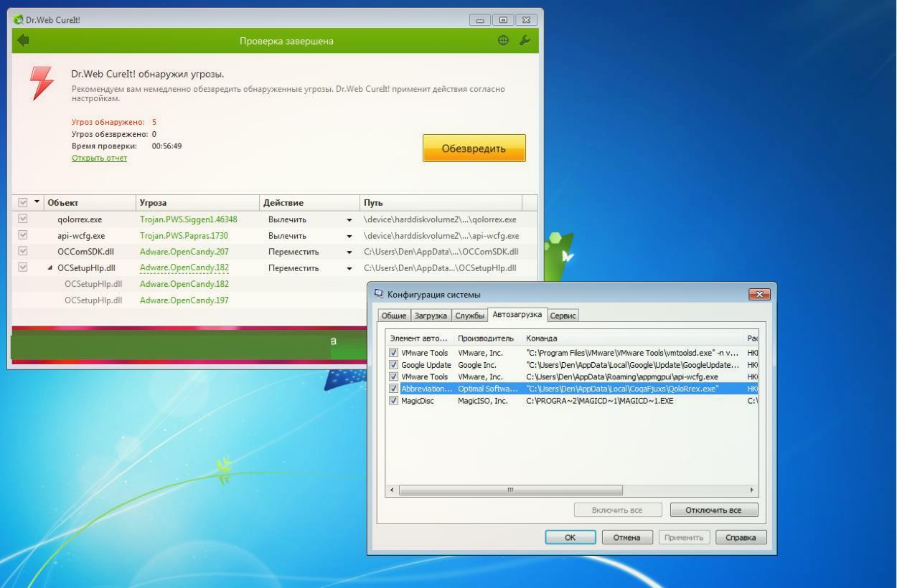Close the System Configuration window
This screenshot has width=897, height=588.
pyautogui.click(x=759, y=294)
